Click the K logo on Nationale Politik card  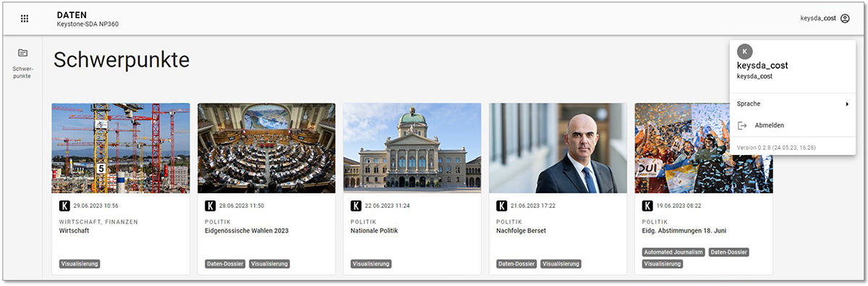[x=356, y=206]
